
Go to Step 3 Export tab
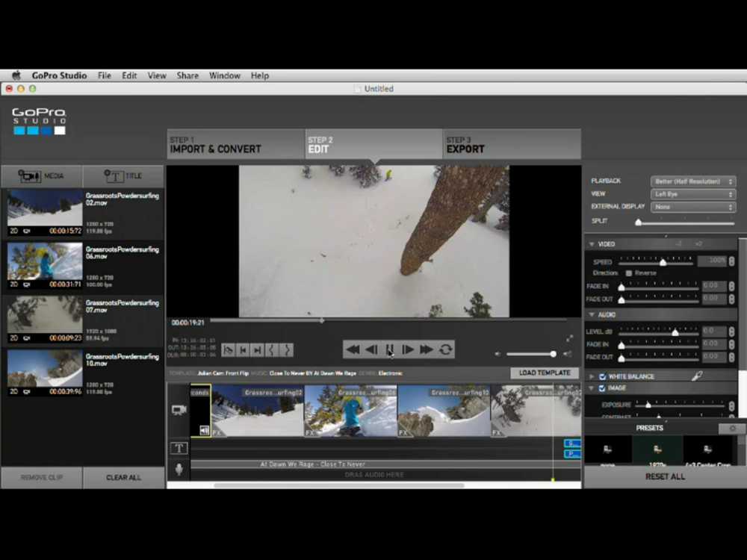pos(512,144)
